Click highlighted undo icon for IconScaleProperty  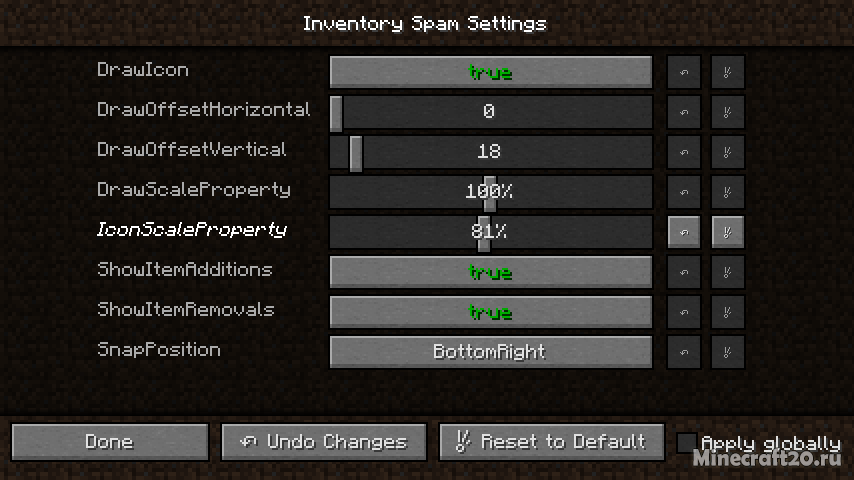pyautogui.click(x=684, y=232)
